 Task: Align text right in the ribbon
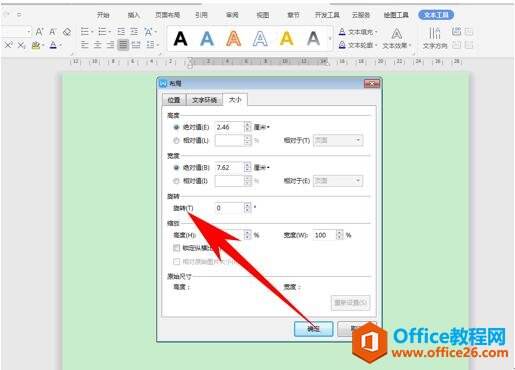110,45
